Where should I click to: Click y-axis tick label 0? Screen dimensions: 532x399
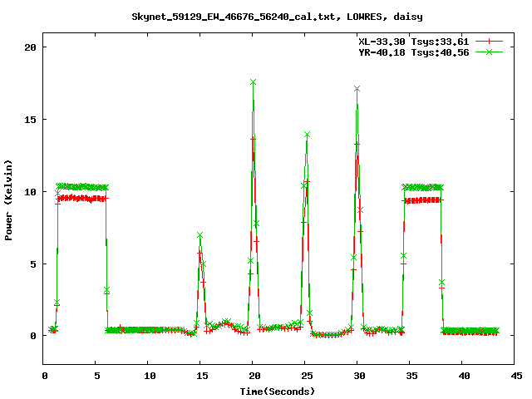(33, 336)
